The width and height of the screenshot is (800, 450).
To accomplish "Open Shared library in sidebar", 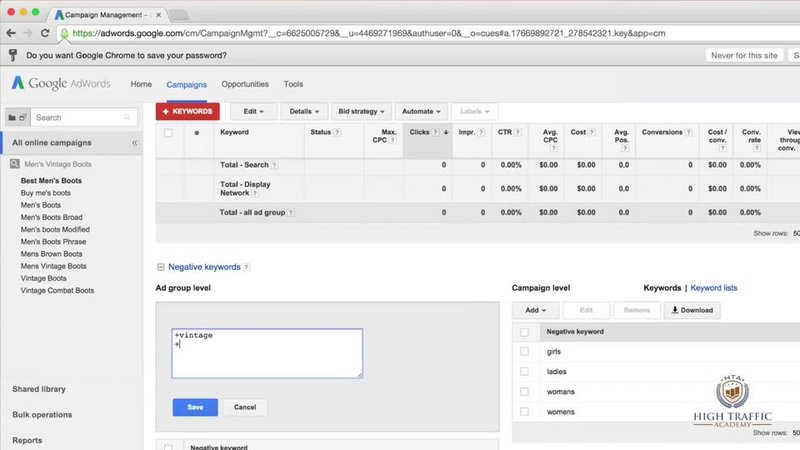I will click(x=39, y=389).
